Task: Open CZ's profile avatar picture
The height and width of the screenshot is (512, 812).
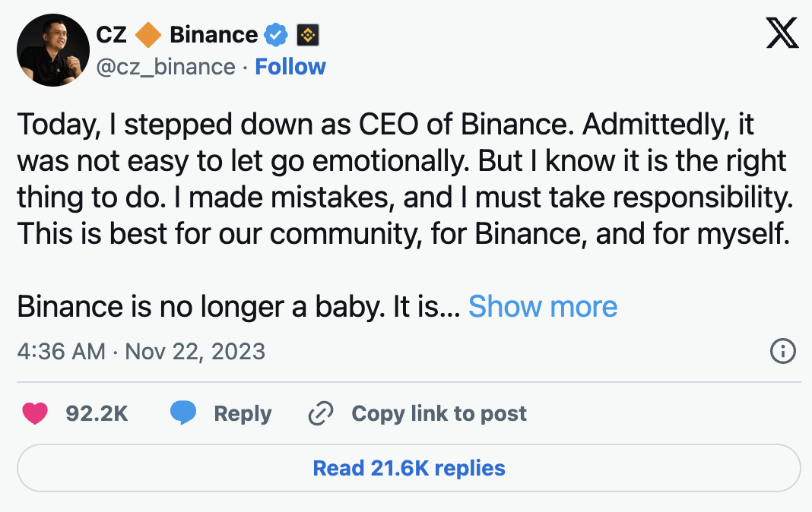Action: tap(49, 50)
